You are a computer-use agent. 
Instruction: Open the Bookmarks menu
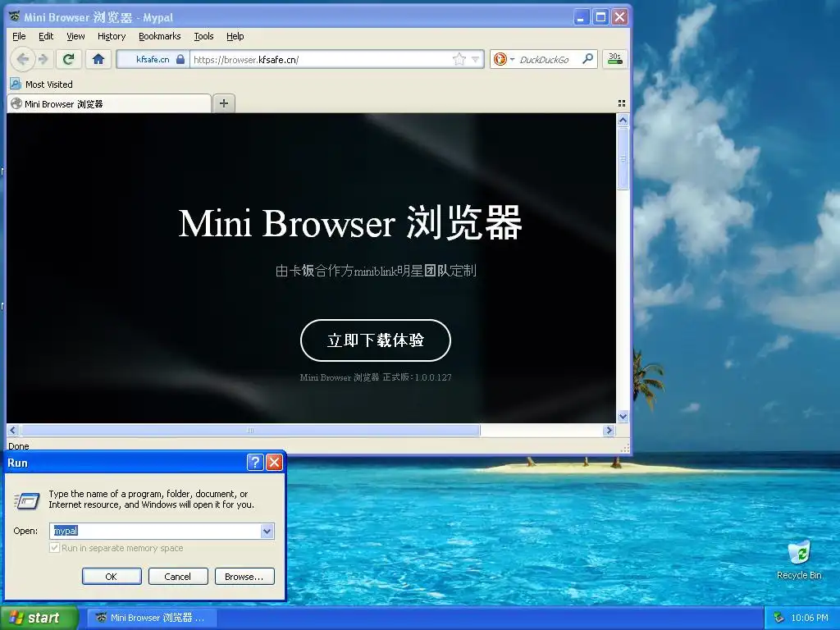[x=160, y=36]
